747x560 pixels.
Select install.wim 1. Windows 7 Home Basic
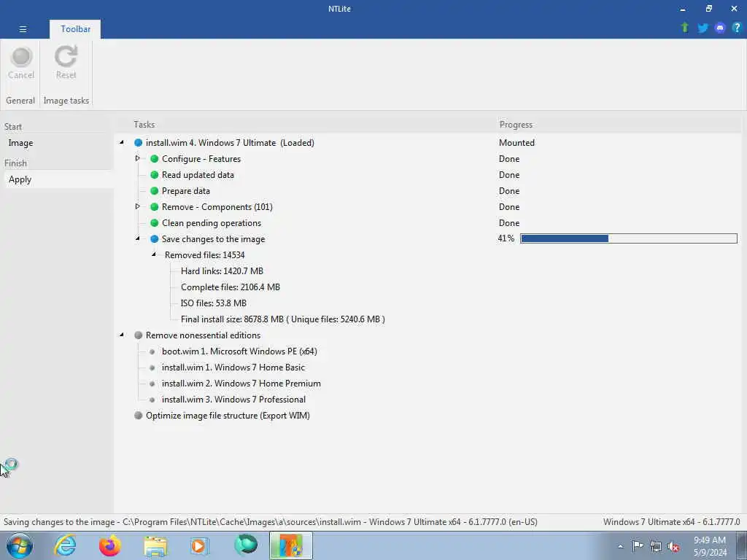click(233, 367)
